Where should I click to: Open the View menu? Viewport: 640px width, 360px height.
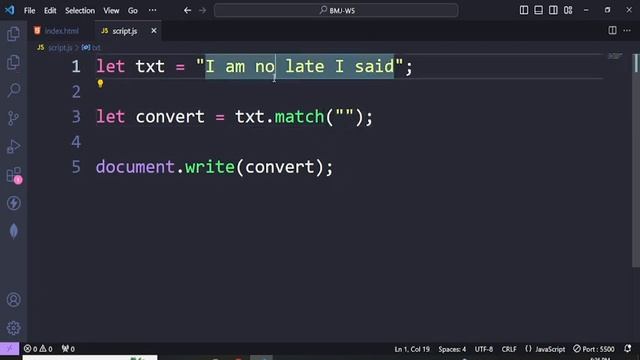point(111,11)
